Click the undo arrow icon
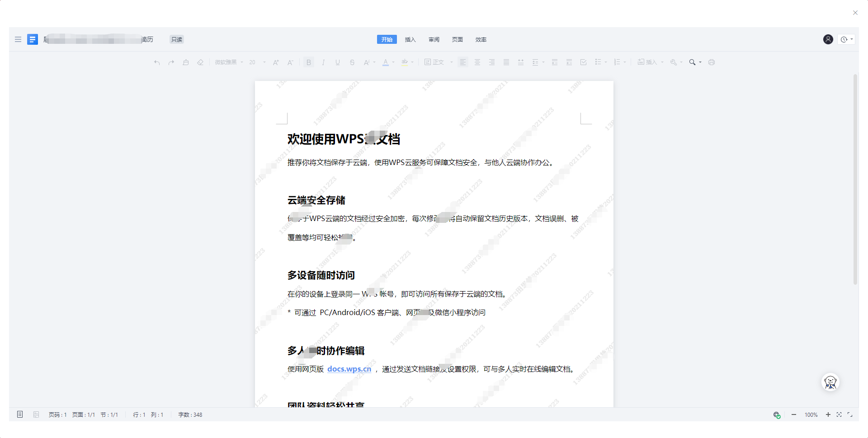The width and height of the screenshot is (868, 438). pos(157,62)
